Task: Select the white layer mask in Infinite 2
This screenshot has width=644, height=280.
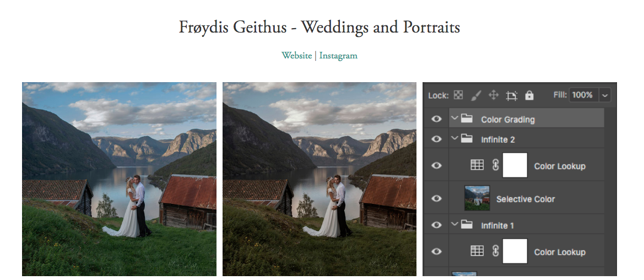Action: coord(515,165)
